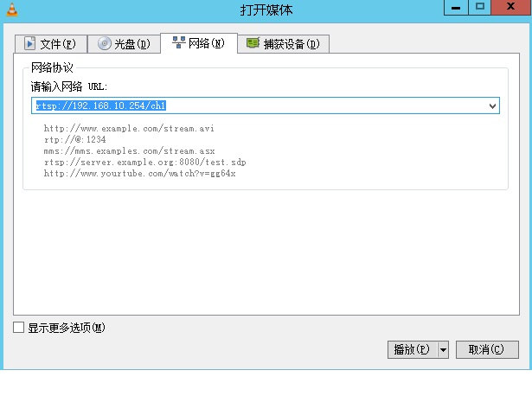Click the 请输入网络 URL: label
Image resolution: width=532 pixels, height=415 pixels.
click(69, 86)
